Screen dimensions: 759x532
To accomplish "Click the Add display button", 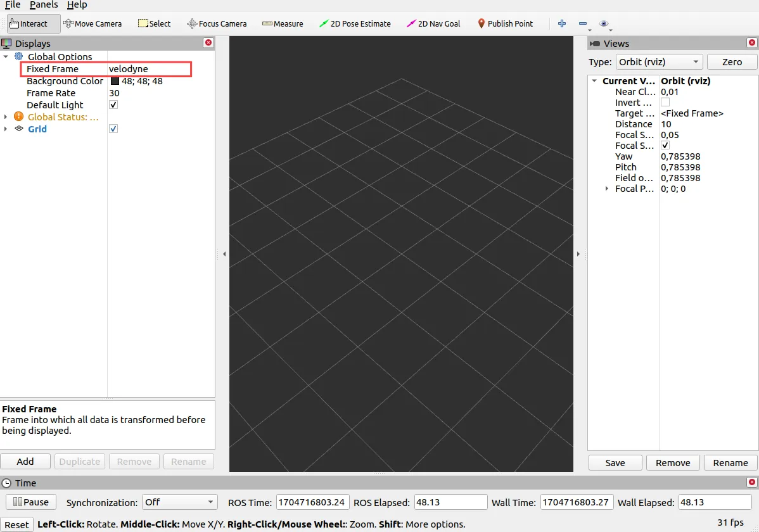I will tap(25, 462).
